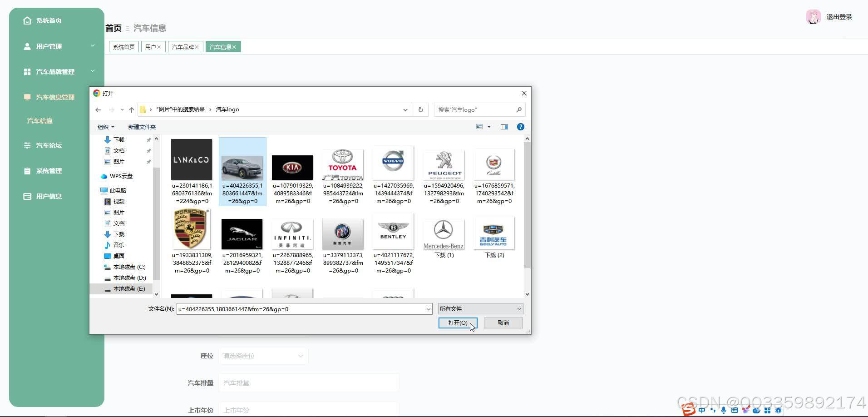Select 此电脑 in navigation pane

pos(113,191)
